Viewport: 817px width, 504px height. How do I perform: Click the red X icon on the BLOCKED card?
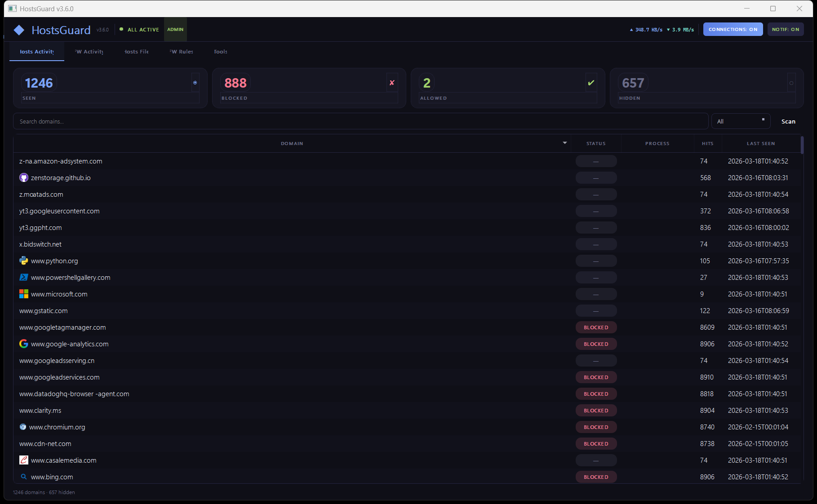392,82
